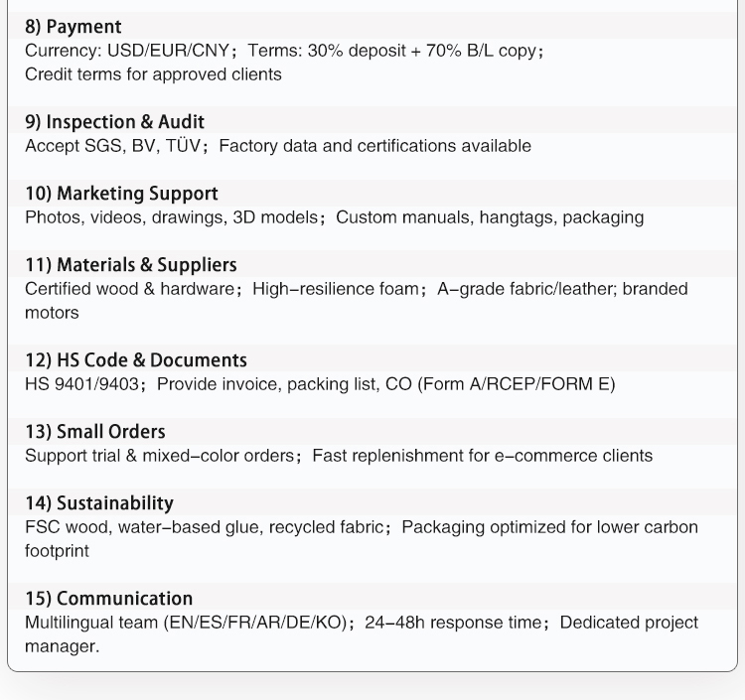Click the '11) Materials & Suppliers' heading
The width and height of the screenshot is (745, 700).
131,265
